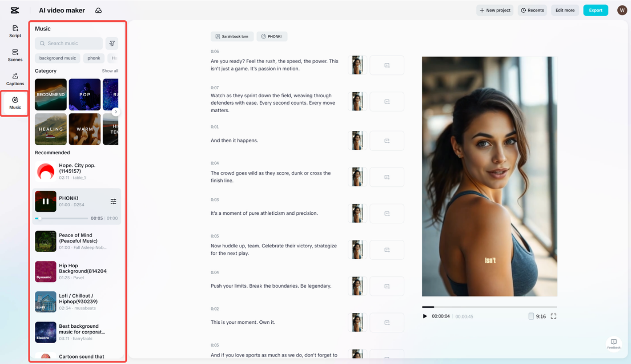Toggle the phonk tag filter
Screen dimensions: 631x364
tap(94, 58)
